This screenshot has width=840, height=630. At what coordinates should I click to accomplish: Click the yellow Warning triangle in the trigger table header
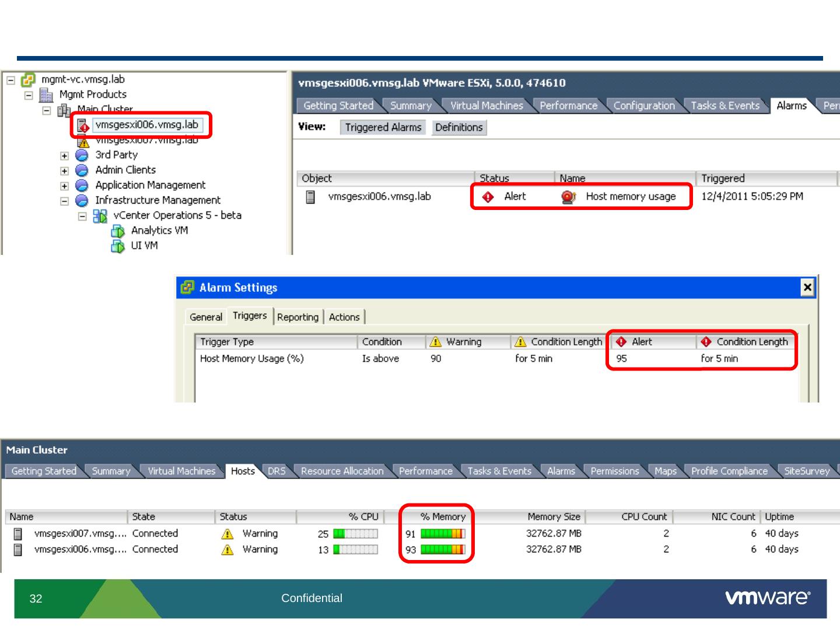click(435, 342)
